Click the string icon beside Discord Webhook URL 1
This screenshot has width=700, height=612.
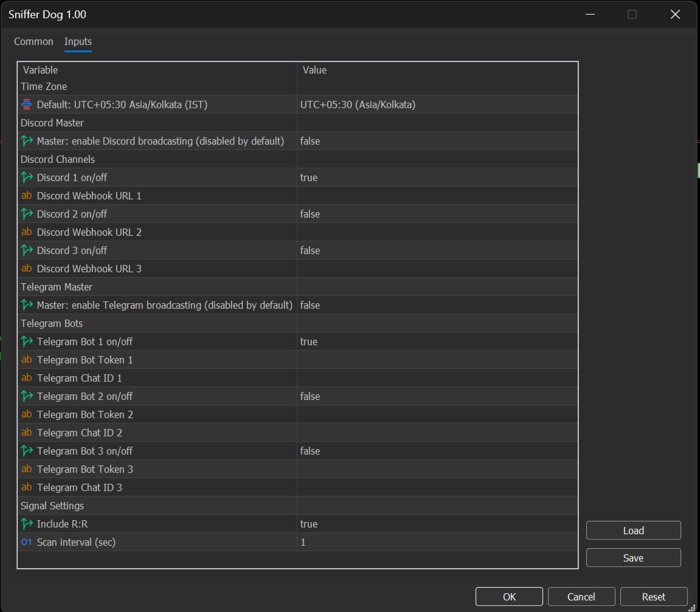point(27,195)
